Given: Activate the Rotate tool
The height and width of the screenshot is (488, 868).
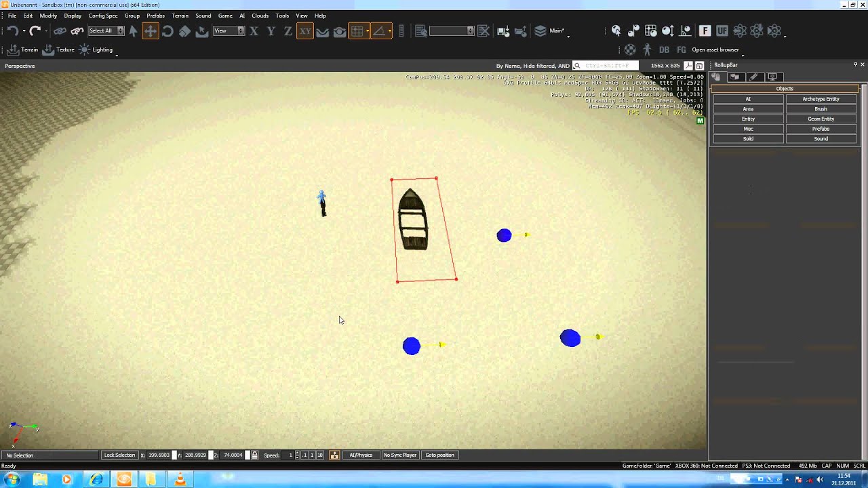Looking at the screenshot, I should 167,30.
